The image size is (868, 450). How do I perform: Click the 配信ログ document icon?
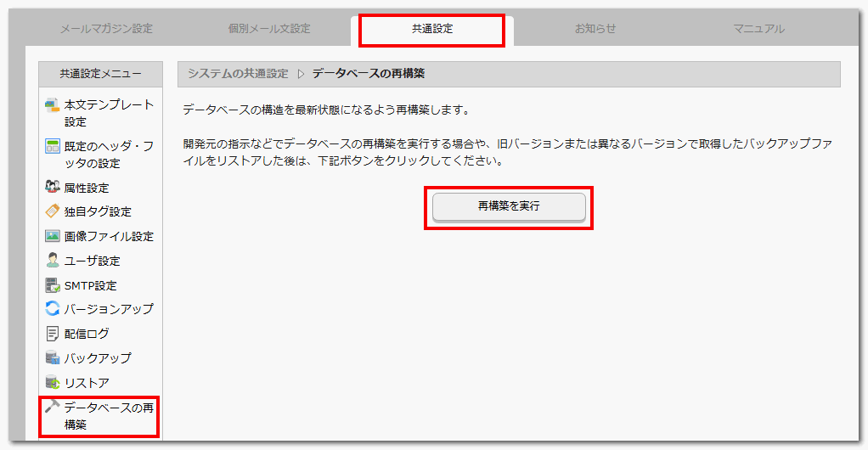point(52,333)
